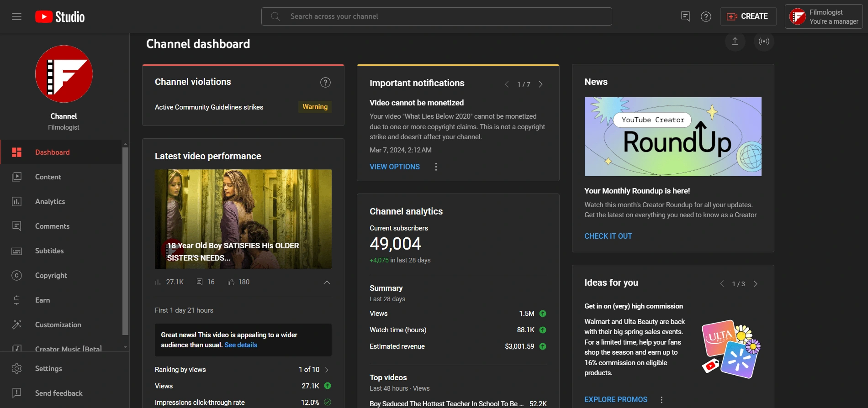Screen dimensions: 868x408
Task: Collapse the latest video performance details
Action: click(327, 282)
